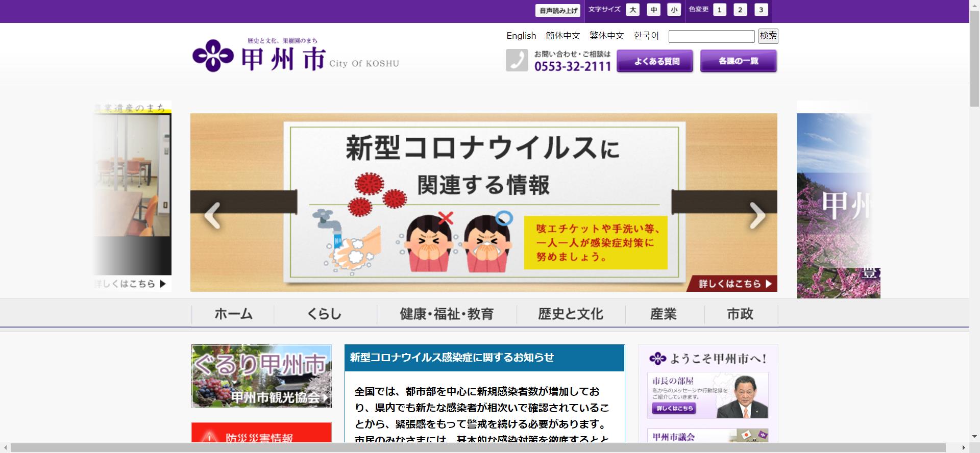The image size is (980, 453).
Task: Open ぐるり甲州市 tourism association banner
Action: (261, 376)
